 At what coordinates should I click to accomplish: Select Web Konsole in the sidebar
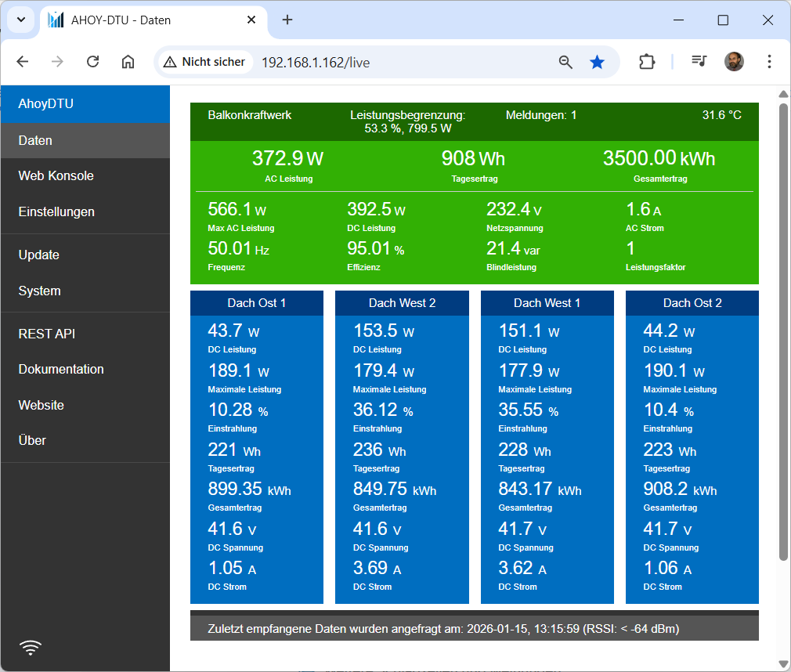coord(56,176)
